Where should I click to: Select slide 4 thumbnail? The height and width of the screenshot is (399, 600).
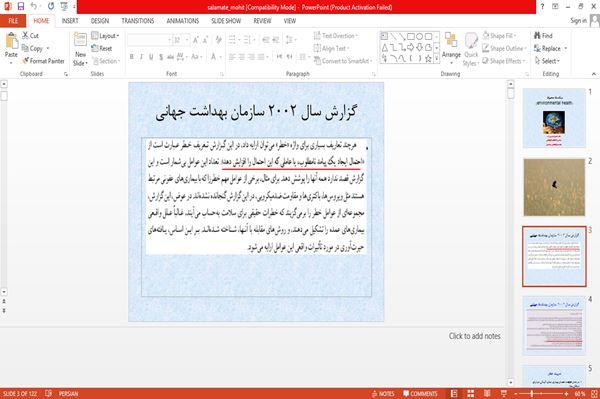pyautogui.click(x=554, y=326)
